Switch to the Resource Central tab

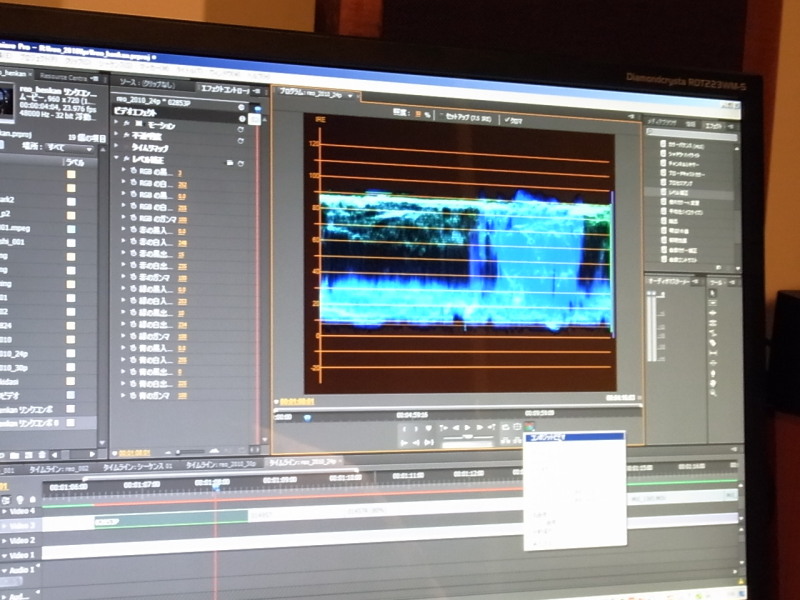tap(63, 77)
